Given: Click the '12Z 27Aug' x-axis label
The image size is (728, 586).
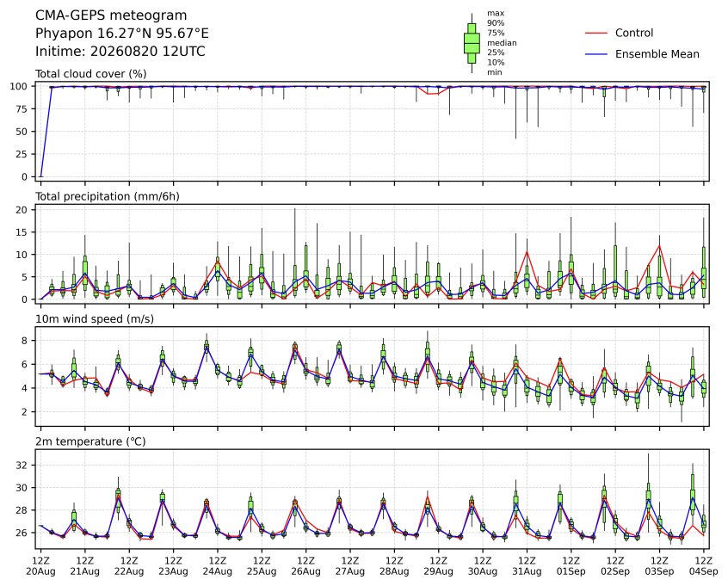Looking at the screenshot, I should point(350,566).
